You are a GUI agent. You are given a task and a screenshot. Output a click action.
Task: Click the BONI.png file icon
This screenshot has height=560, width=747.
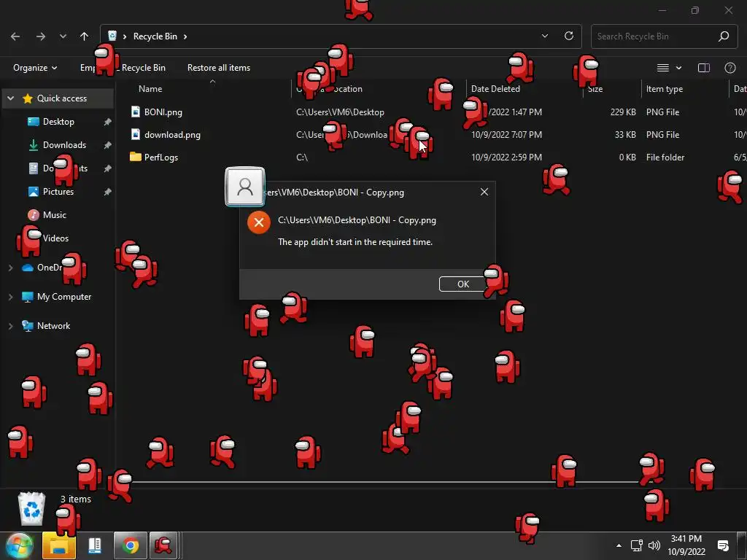pos(136,112)
